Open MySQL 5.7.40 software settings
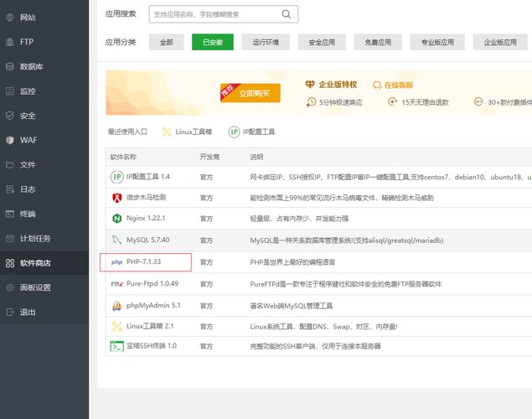Image resolution: width=532 pixels, height=419 pixels. point(148,240)
